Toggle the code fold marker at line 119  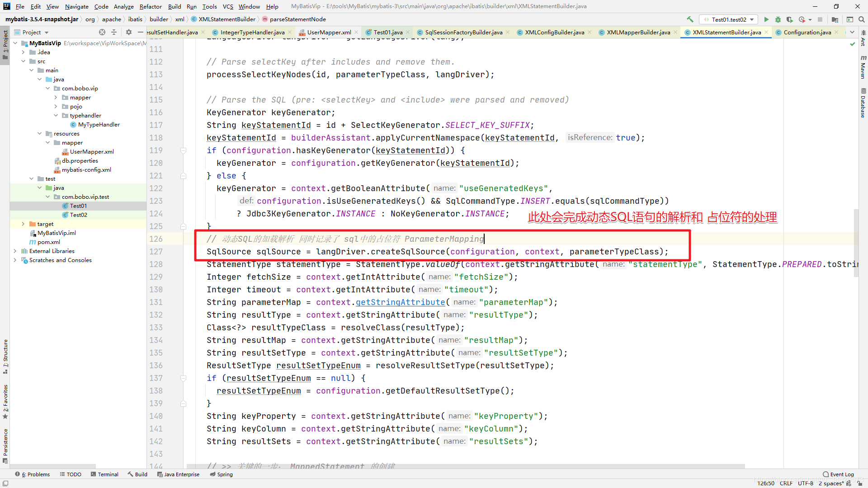[183, 150]
